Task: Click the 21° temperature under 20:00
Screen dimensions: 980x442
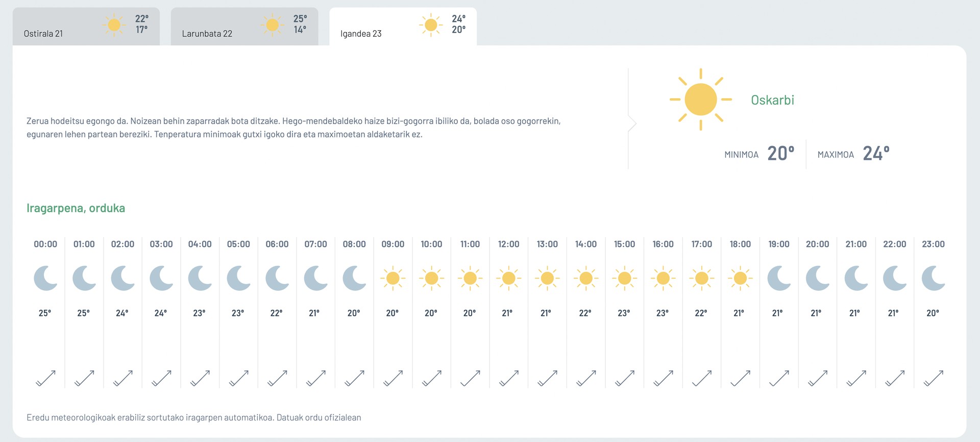Action: pos(816,313)
